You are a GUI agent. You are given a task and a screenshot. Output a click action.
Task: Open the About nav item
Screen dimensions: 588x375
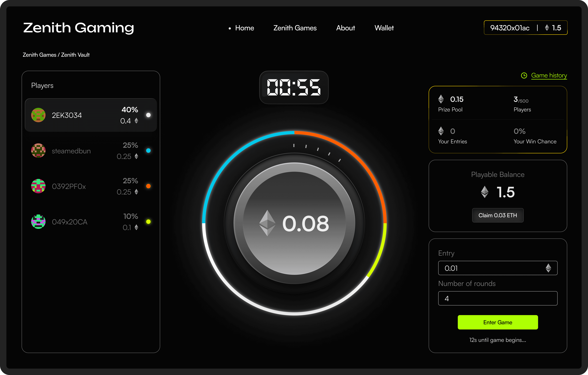[x=346, y=28]
